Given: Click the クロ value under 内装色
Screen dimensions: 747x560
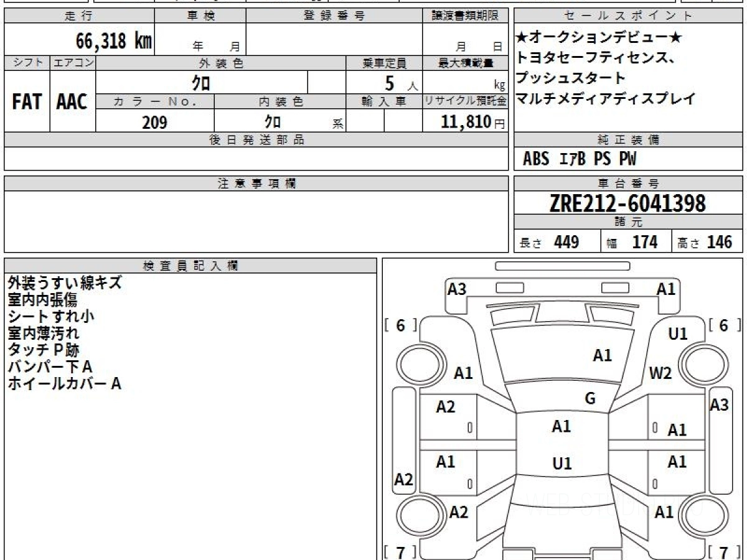Looking at the screenshot, I should click(x=273, y=121).
